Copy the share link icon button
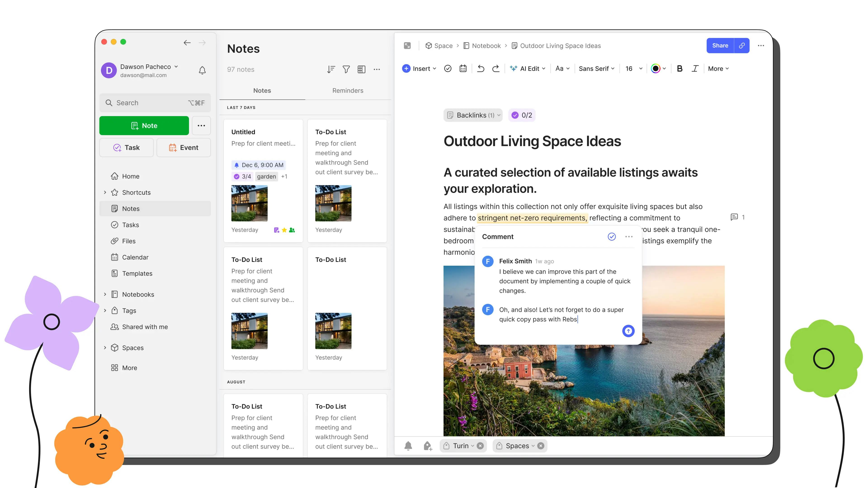 point(742,45)
